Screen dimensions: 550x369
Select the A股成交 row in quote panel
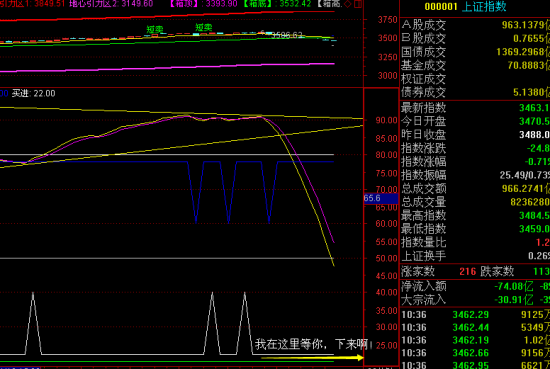475,25
